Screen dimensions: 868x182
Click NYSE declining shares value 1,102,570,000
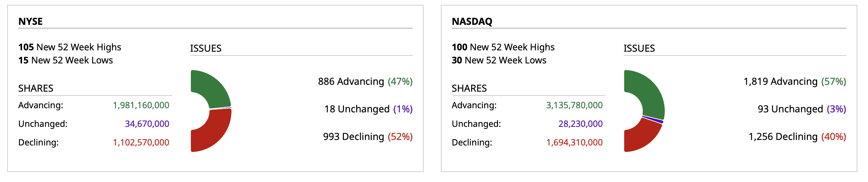coord(141,142)
